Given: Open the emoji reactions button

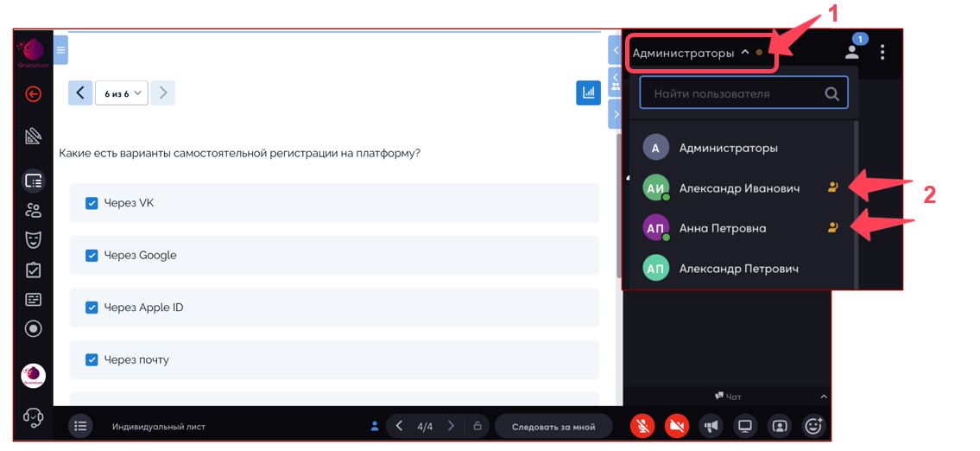Looking at the screenshot, I should (x=813, y=426).
